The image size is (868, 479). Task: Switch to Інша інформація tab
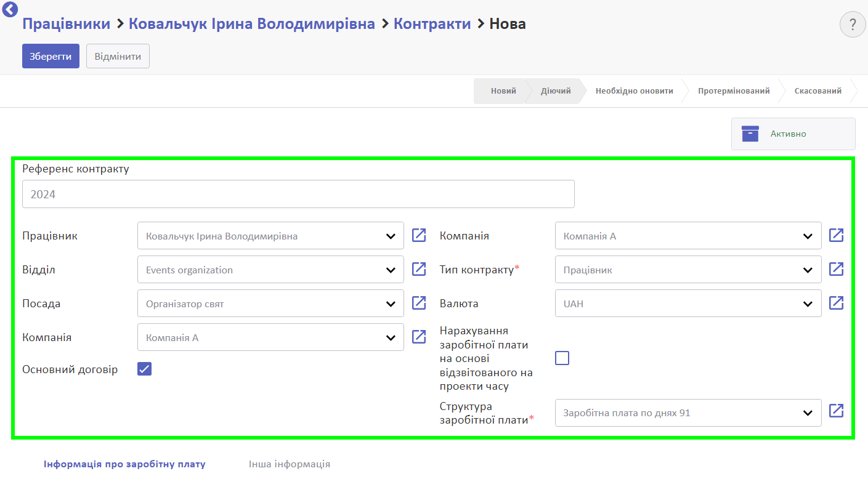pyautogui.click(x=290, y=464)
